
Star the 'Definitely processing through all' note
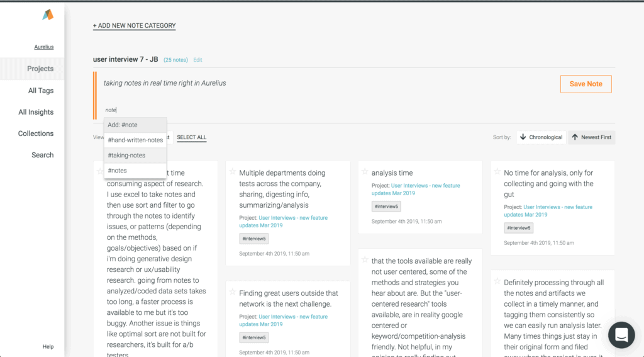tap(497, 281)
